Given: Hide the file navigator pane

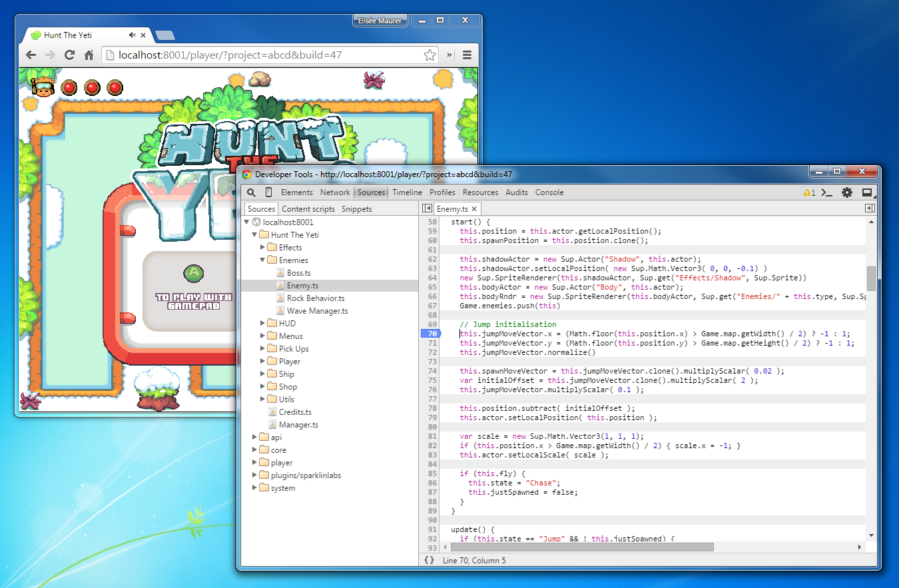Looking at the screenshot, I should (x=428, y=209).
